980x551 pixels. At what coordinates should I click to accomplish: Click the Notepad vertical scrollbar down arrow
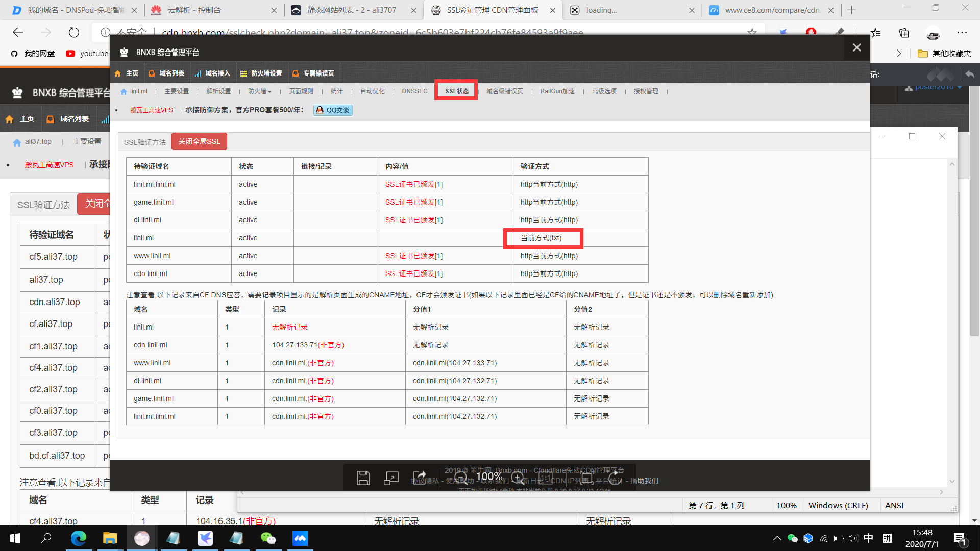tap(952, 481)
